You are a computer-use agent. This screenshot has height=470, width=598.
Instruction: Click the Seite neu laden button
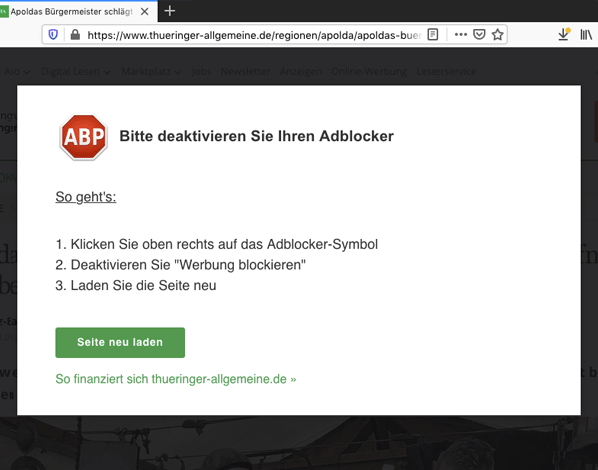coord(120,343)
